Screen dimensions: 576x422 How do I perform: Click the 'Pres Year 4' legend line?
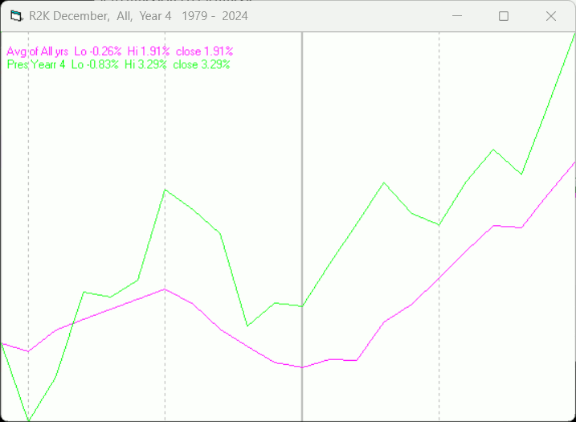(118, 65)
